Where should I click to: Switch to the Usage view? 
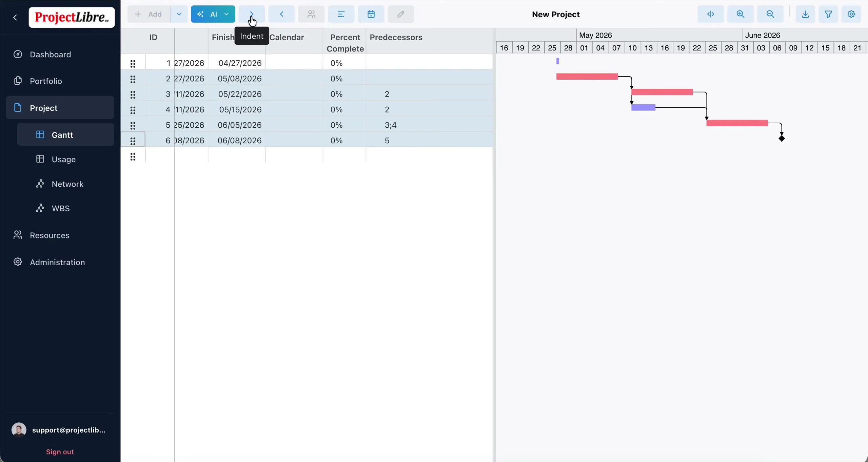point(65,159)
